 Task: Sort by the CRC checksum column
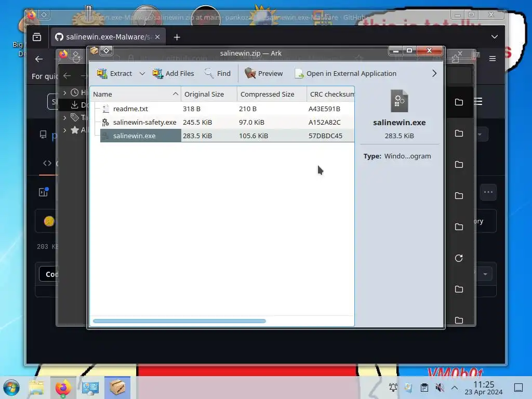[x=331, y=94]
